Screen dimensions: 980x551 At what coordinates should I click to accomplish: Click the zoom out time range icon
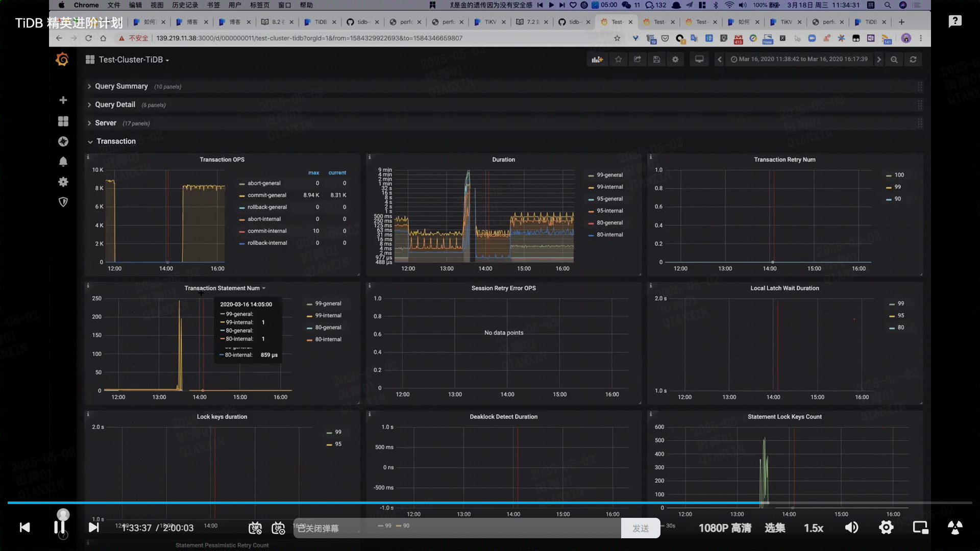click(x=894, y=60)
